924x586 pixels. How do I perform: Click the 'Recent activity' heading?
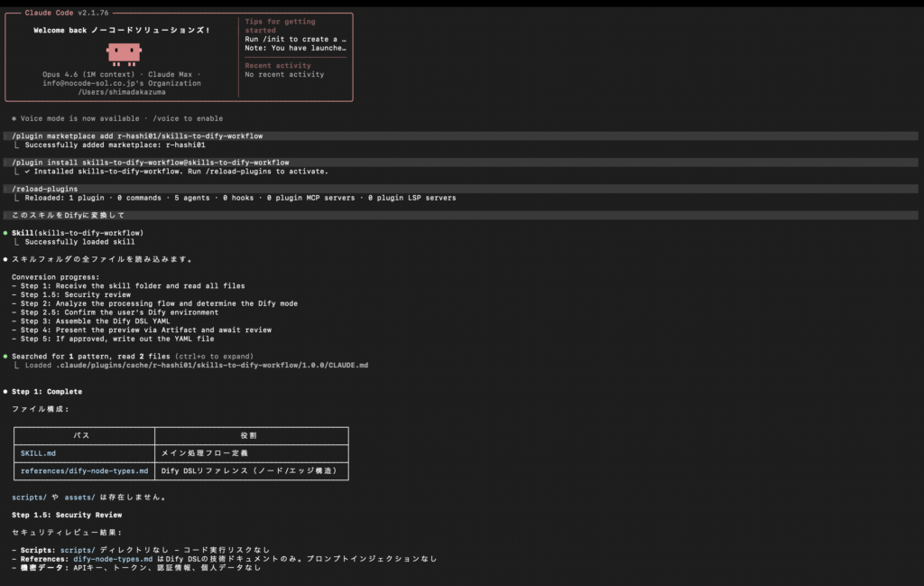coord(277,66)
